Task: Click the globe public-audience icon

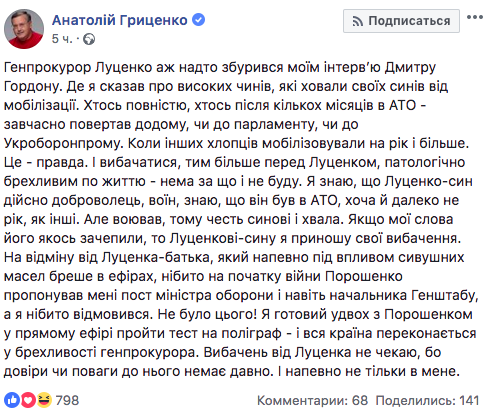Action: pos(89,39)
